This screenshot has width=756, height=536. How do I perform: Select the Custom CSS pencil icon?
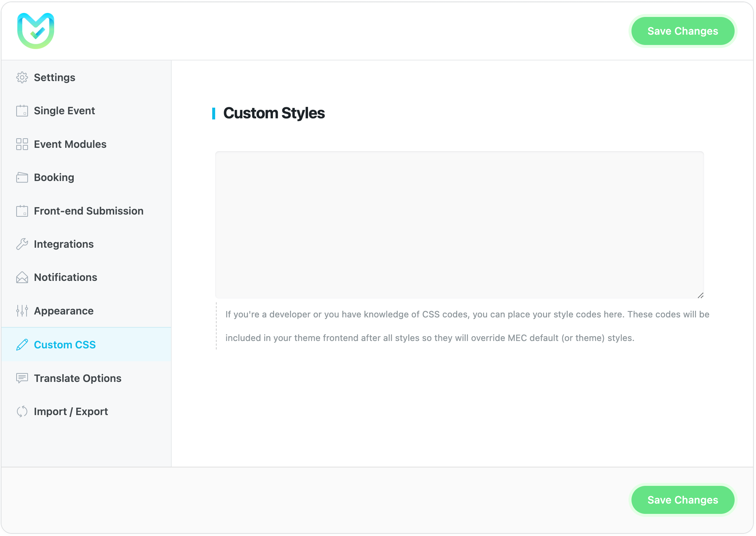(x=23, y=345)
